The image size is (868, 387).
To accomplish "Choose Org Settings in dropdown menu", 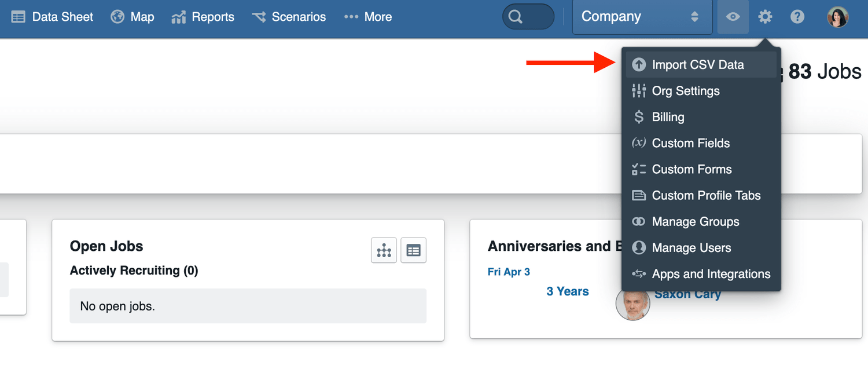I will (685, 91).
